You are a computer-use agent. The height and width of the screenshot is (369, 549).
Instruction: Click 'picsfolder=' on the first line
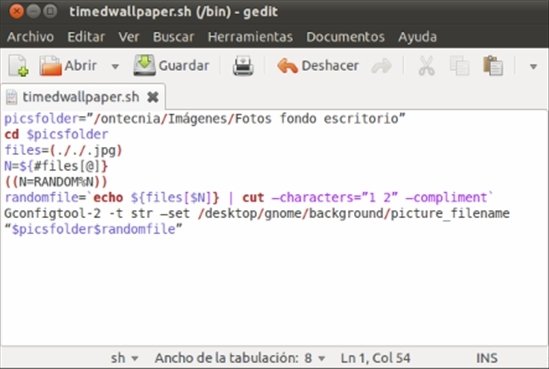(45, 119)
